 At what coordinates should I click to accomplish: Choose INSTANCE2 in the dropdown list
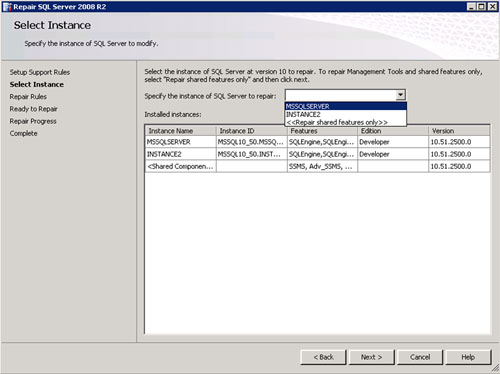[x=346, y=114]
